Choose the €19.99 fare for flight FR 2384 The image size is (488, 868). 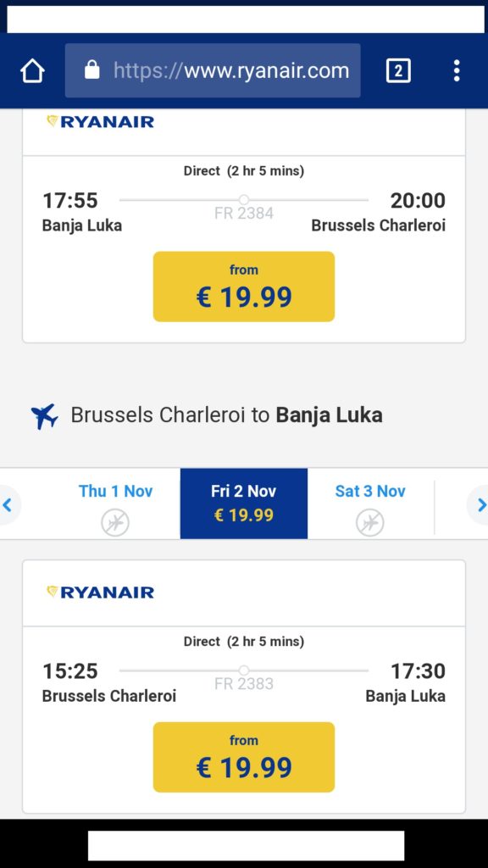[244, 287]
